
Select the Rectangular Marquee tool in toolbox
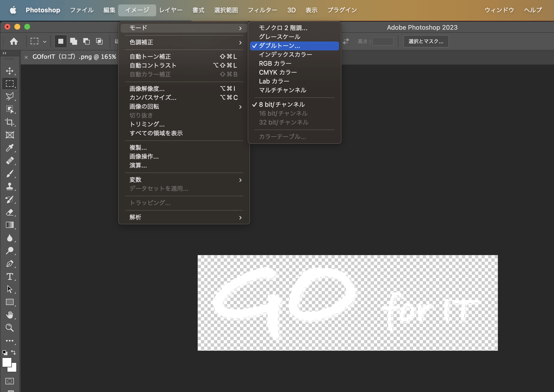(10, 84)
